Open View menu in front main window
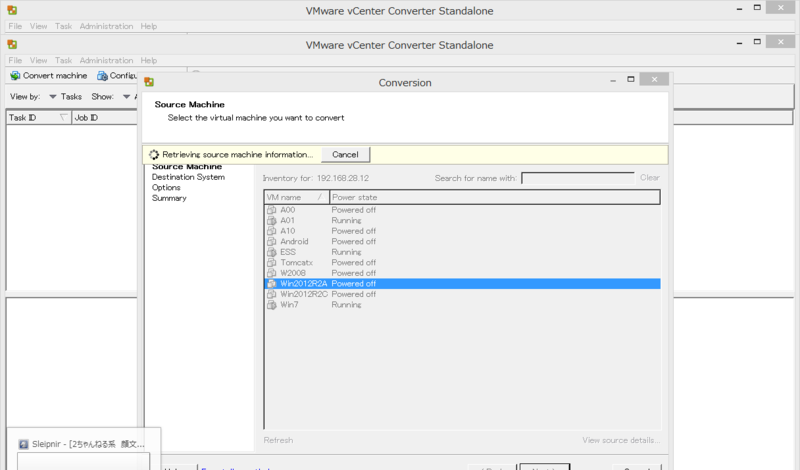 pos(38,60)
